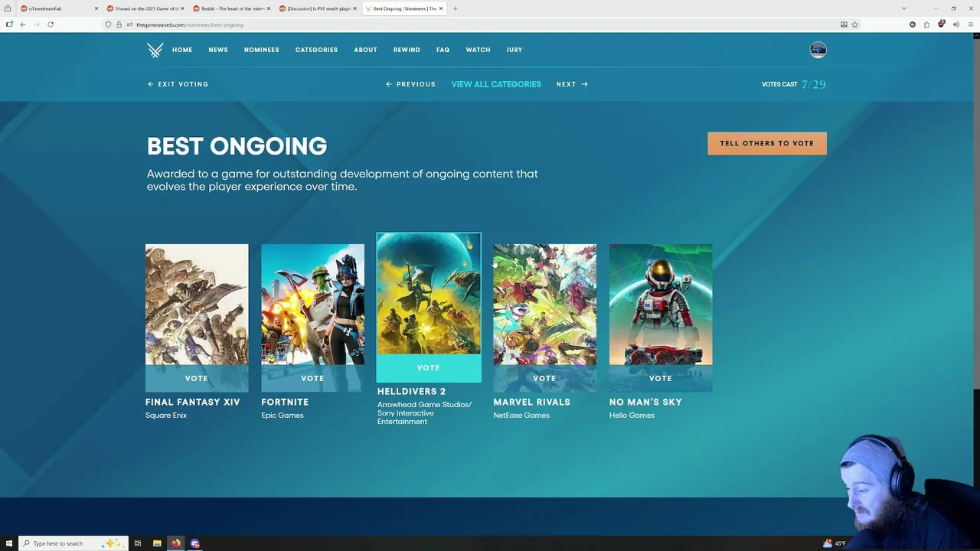Bookmark this page with the star icon
Screen dimensions: 980x551
854,24
